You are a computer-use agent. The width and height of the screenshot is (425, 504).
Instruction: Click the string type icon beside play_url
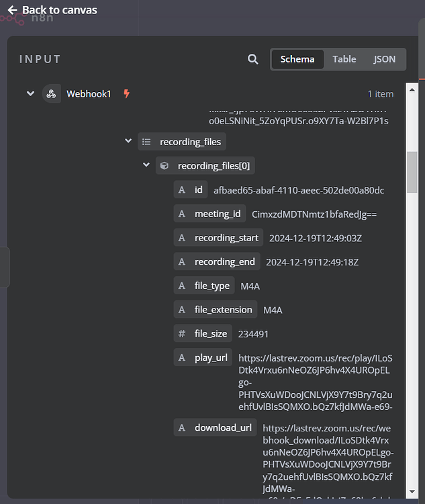point(181,358)
